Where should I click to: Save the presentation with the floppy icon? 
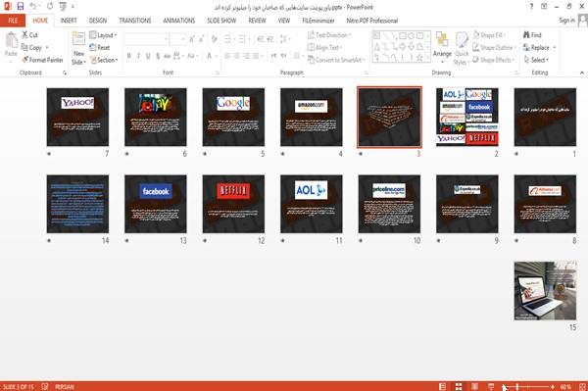click(21, 7)
